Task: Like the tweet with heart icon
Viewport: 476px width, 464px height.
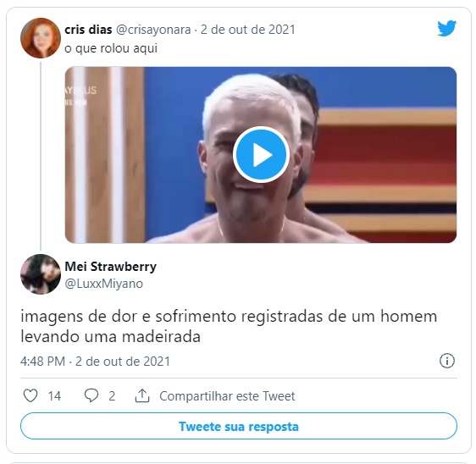Action: (30, 395)
